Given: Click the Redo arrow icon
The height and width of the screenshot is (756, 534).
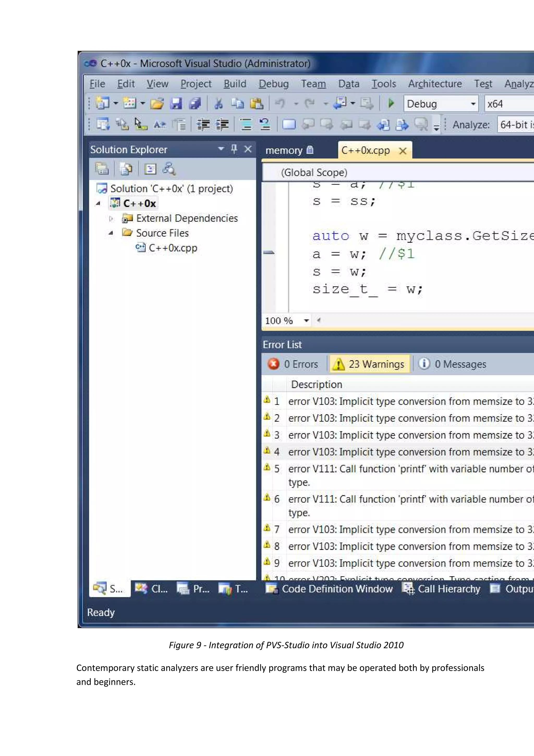Looking at the screenshot, I should 309,104.
